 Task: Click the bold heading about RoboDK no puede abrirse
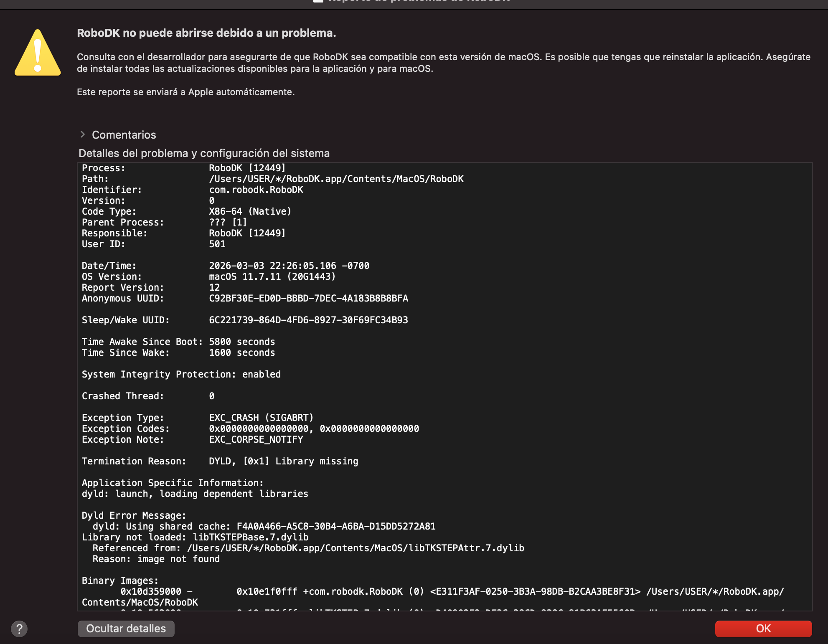[x=206, y=33]
